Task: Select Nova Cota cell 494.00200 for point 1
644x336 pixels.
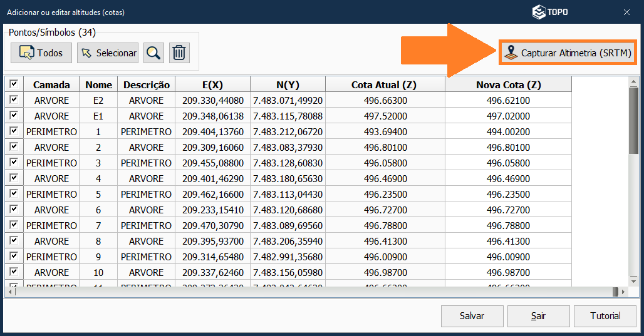Action: click(x=508, y=131)
